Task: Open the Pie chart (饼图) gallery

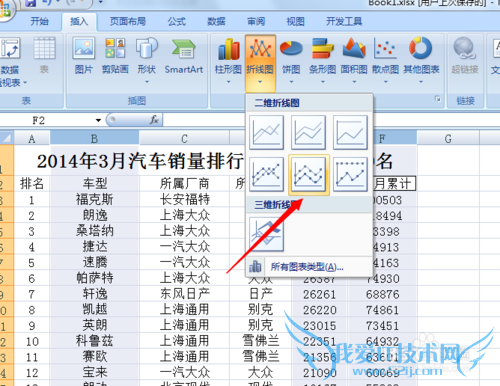Action: point(291,61)
